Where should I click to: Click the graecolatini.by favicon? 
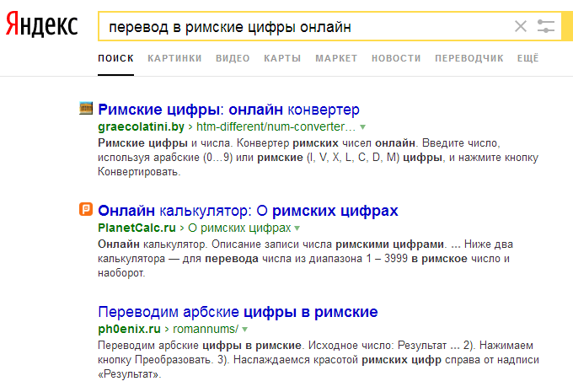86,108
